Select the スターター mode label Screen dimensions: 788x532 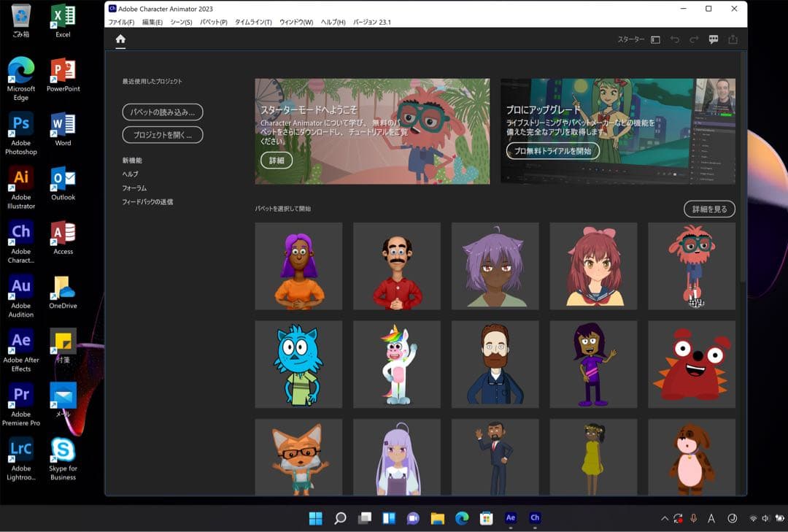point(630,39)
